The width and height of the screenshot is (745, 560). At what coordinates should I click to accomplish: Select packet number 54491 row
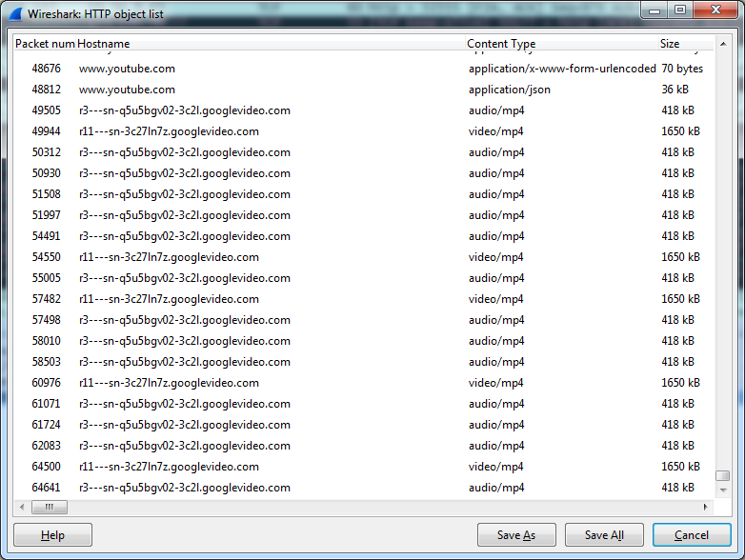364,236
